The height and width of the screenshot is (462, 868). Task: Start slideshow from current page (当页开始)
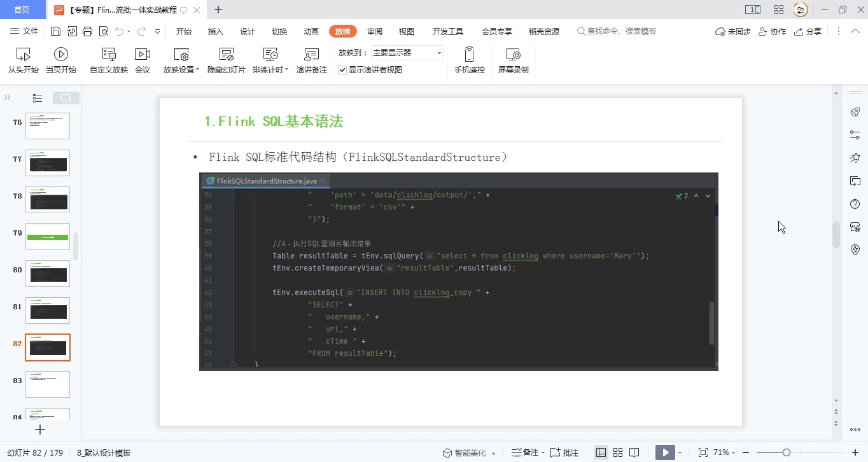tap(61, 60)
